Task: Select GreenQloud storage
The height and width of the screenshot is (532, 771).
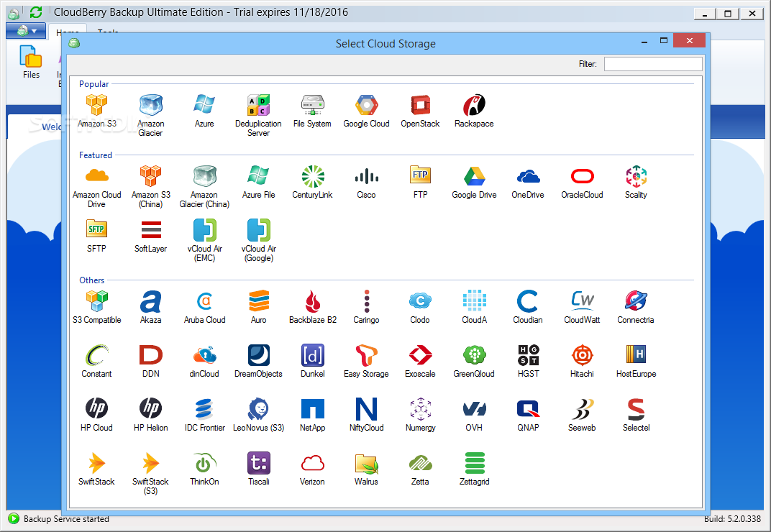Action: [x=474, y=362]
